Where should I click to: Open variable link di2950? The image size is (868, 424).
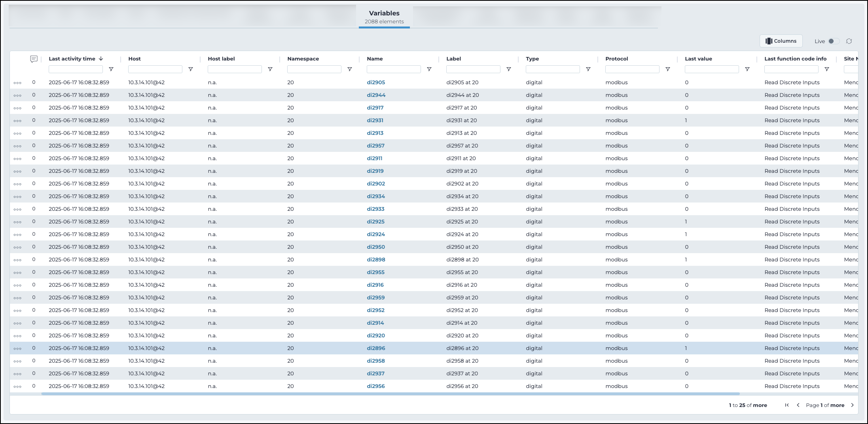click(x=376, y=247)
